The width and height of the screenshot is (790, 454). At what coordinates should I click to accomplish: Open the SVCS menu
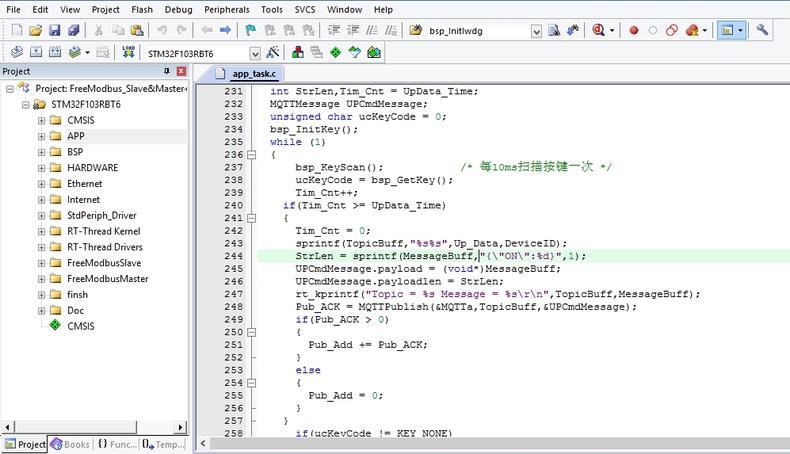305,9
